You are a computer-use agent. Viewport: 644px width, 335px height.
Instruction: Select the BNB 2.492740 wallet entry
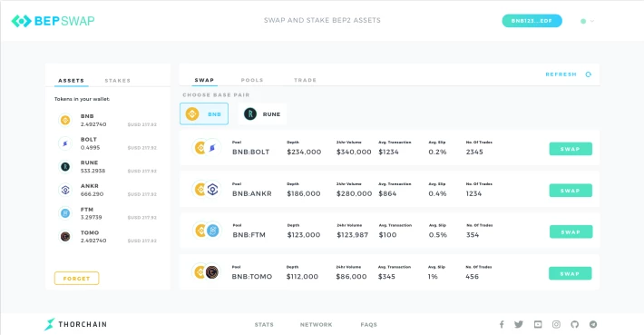[108, 120]
